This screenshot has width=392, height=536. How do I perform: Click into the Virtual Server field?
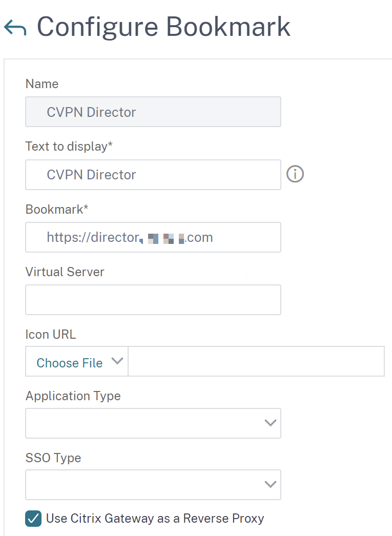(153, 300)
